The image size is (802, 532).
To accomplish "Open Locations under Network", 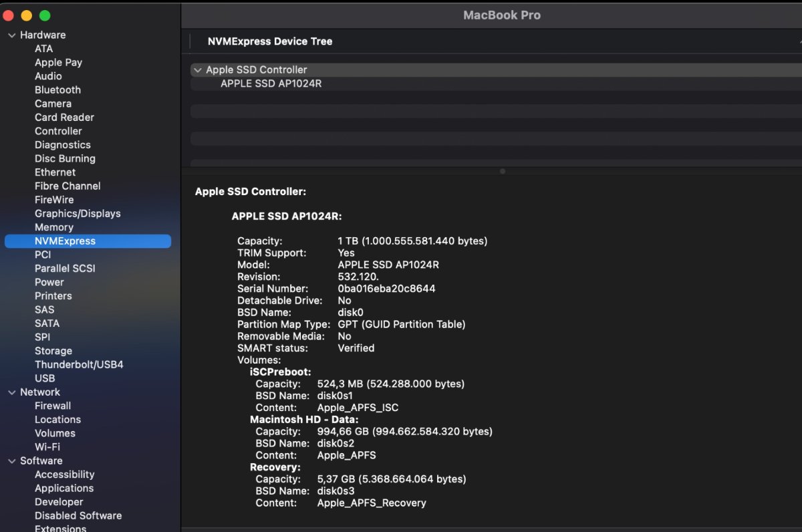I will coord(57,420).
